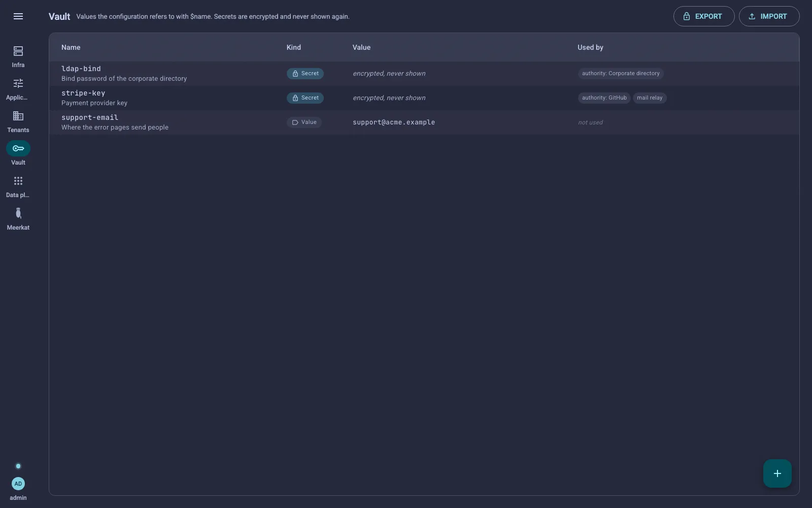Add a new vault entry

click(x=777, y=473)
